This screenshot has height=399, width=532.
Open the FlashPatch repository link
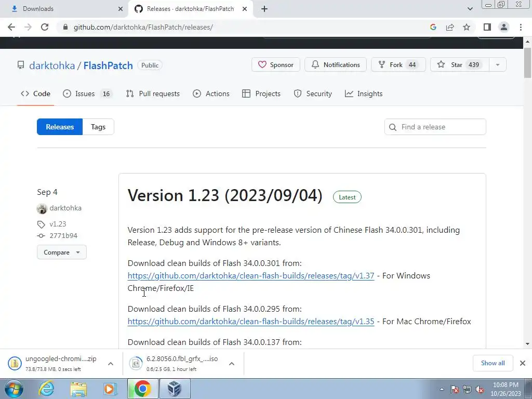tap(108, 65)
